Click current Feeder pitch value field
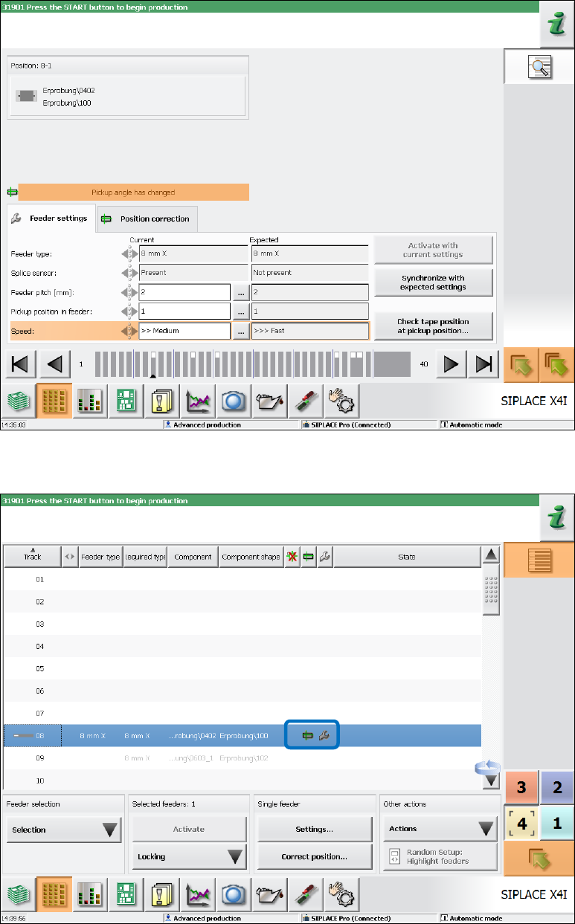Image resolution: width=575 pixels, height=924 pixels. click(184, 292)
